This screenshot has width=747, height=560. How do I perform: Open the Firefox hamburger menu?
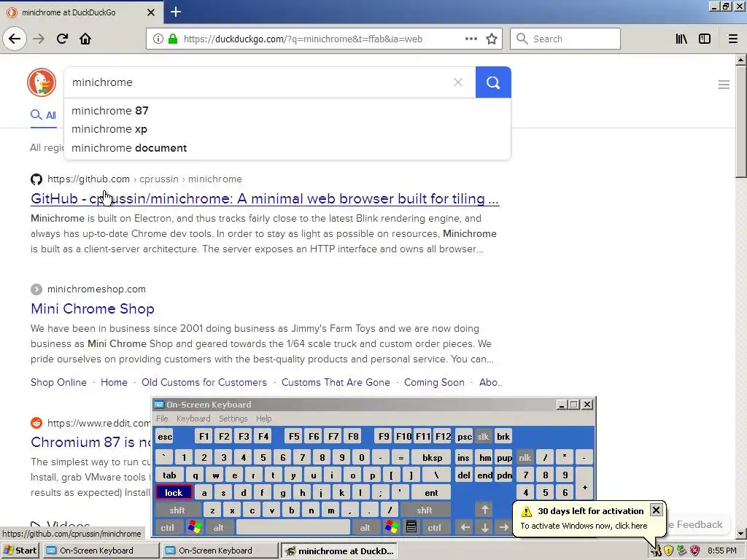[x=733, y=39]
